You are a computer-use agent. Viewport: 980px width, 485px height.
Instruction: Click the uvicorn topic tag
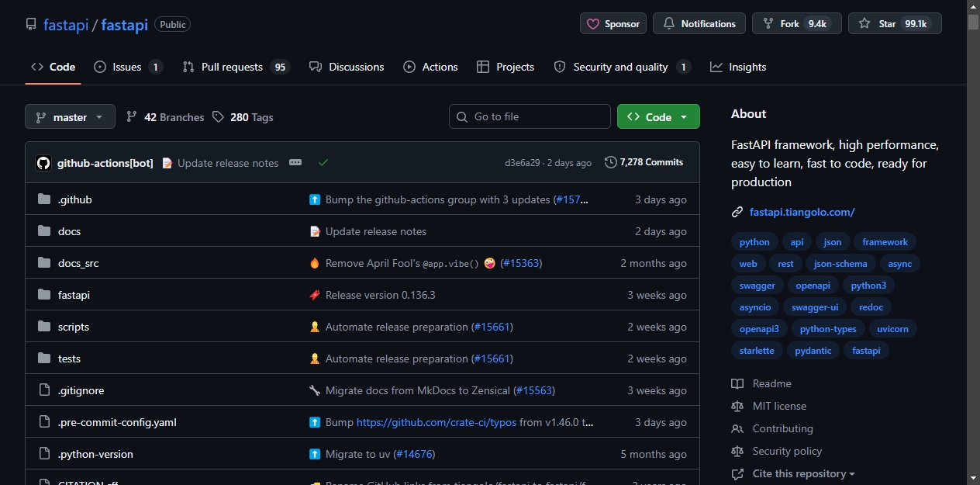click(892, 329)
